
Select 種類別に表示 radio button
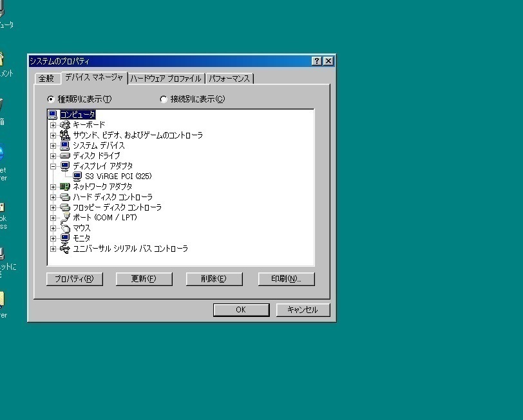pyautogui.click(x=51, y=99)
